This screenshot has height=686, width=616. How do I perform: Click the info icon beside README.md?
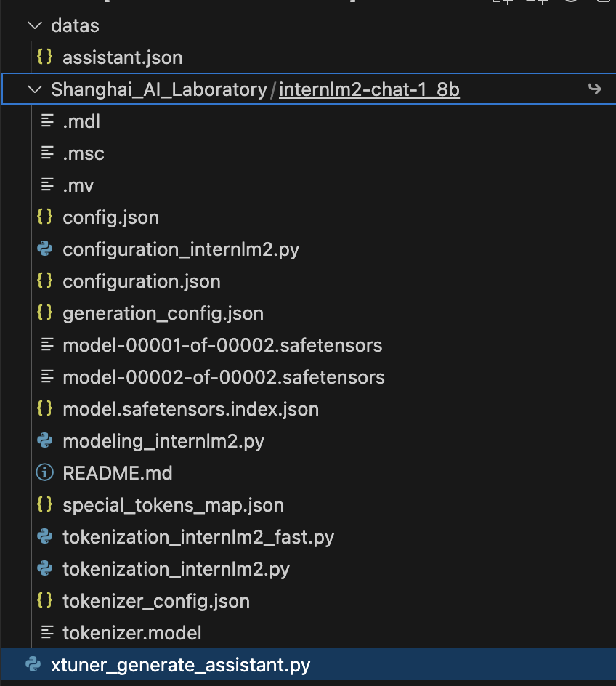tap(44, 473)
